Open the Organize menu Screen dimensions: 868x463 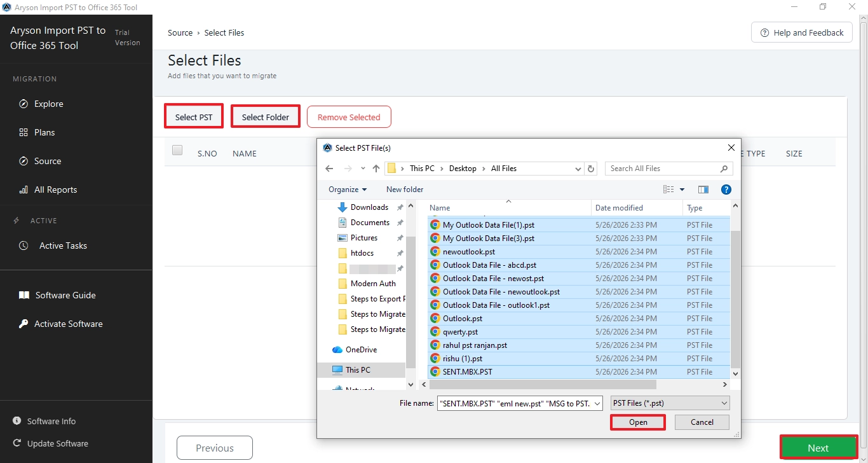pos(348,190)
